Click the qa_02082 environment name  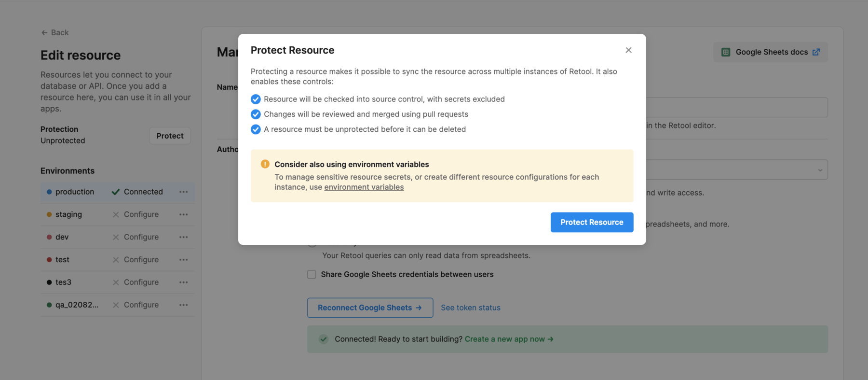coord(77,305)
